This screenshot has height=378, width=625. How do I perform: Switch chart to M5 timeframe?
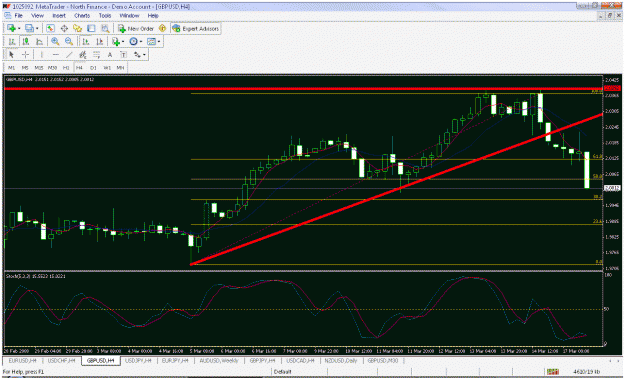(25, 68)
